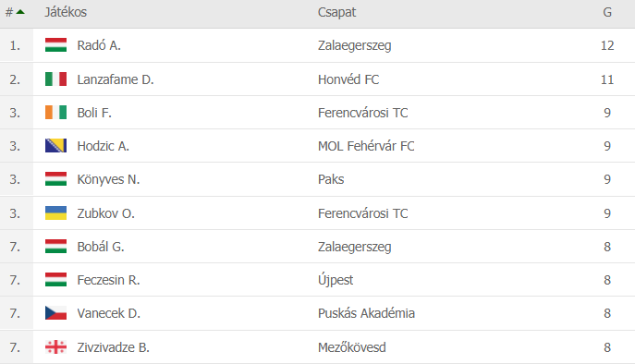Open the Puskás Akadémia team link
Image resolution: width=635 pixels, height=364 pixels.
[x=366, y=313]
